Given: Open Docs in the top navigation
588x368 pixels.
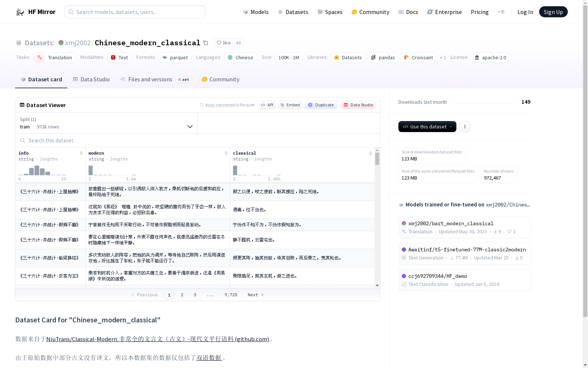Looking at the screenshot, I should pos(408,12).
